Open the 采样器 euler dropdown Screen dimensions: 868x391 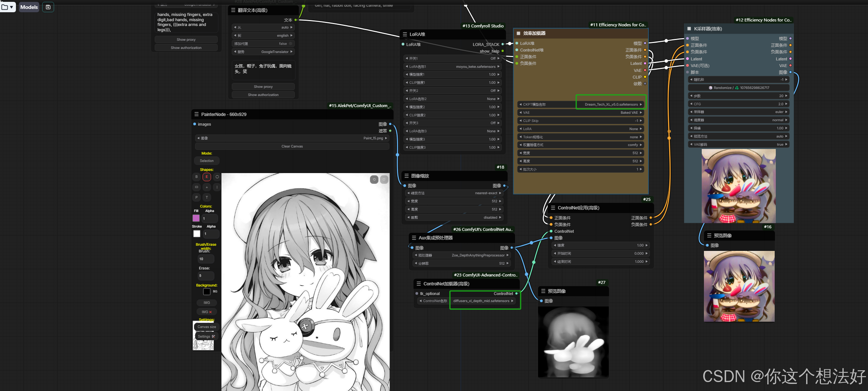pyautogui.click(x=738, y=112)
